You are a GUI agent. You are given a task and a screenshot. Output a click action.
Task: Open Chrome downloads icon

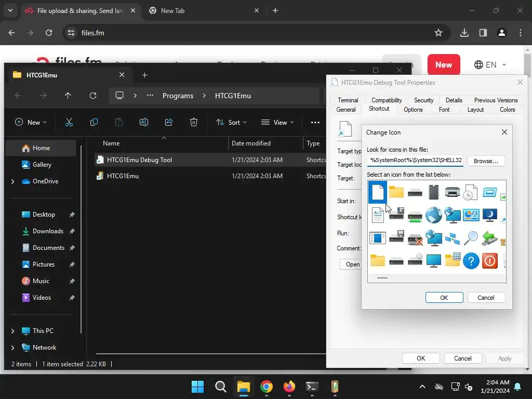pos(464,33)
